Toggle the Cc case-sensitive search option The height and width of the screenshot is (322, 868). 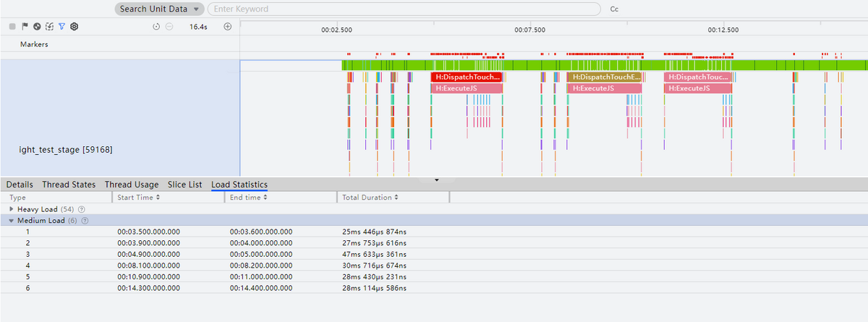coord(614,9)
